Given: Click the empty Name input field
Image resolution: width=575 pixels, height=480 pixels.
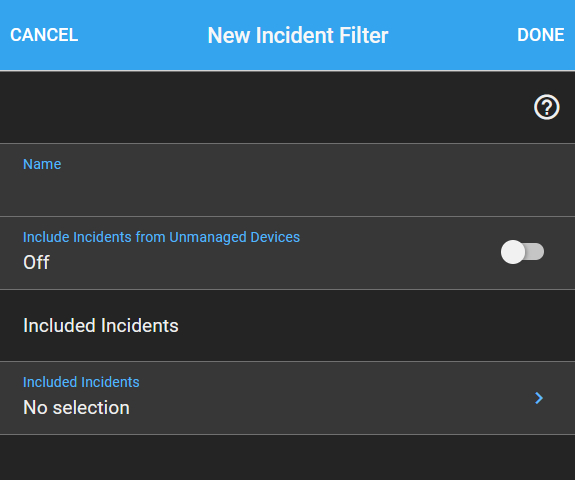Looking at the screenshot, I should 288,180.
